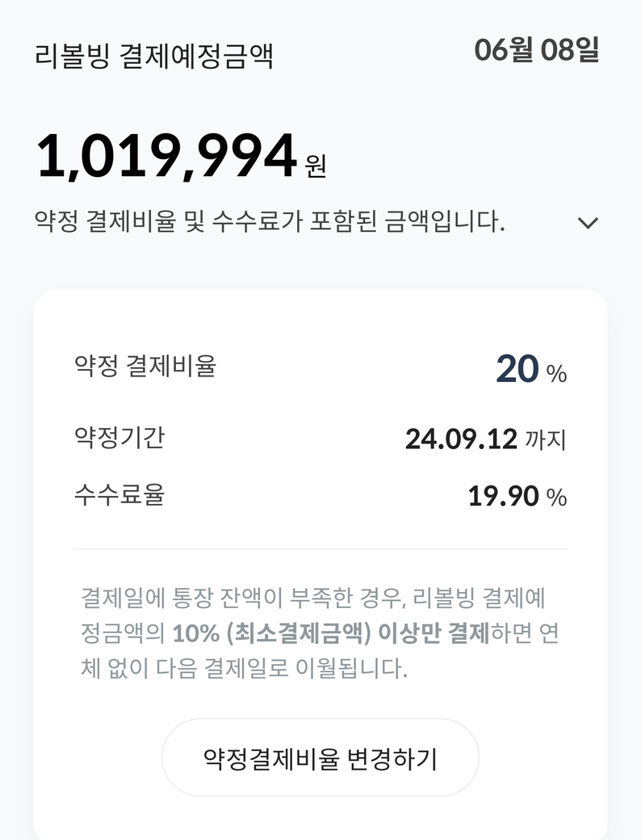
Task: Tap the percent sign next to 20
Action: (x=557, y=374)
